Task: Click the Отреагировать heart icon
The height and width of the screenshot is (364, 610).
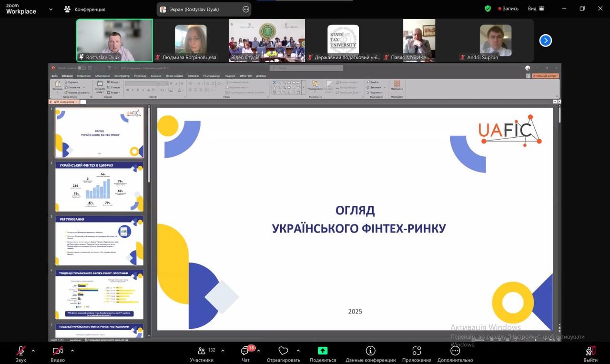Action: 283,351
